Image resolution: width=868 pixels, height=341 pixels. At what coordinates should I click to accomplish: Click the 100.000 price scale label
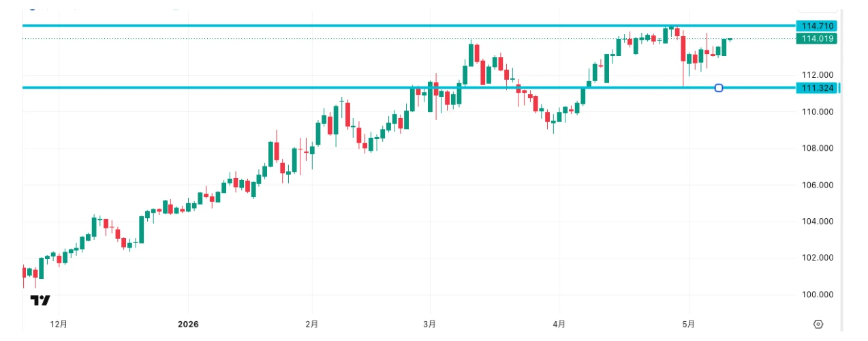817,295
